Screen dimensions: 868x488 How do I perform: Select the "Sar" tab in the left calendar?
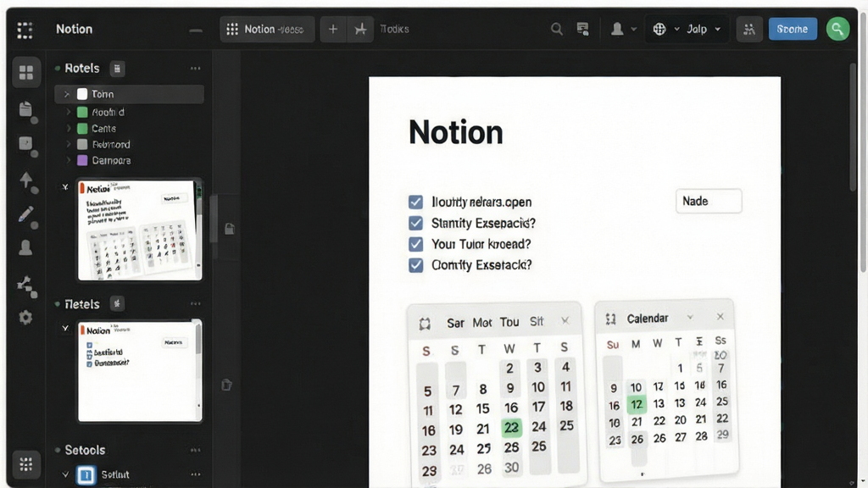455,323
